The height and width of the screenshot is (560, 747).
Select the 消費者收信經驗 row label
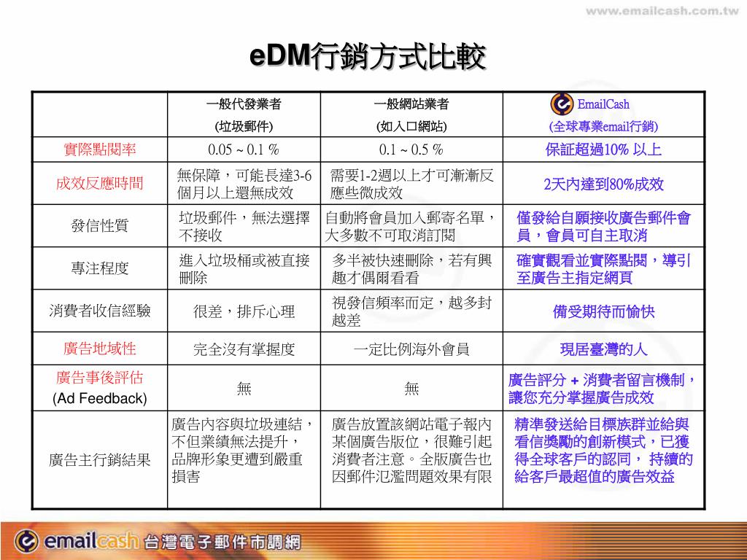point(99,311)
